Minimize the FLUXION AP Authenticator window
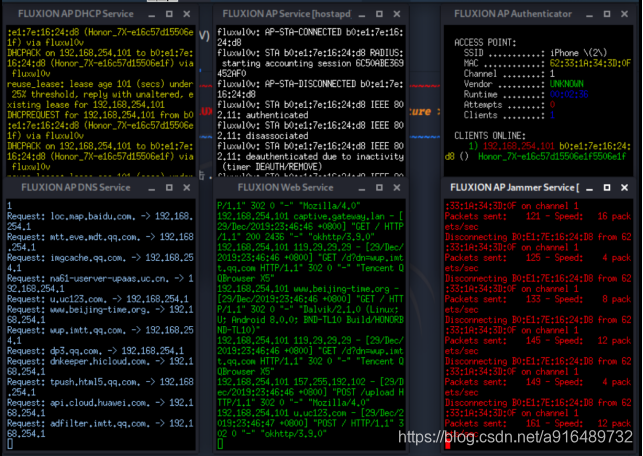This screenshot has width=643, height=456. (589, 14)
